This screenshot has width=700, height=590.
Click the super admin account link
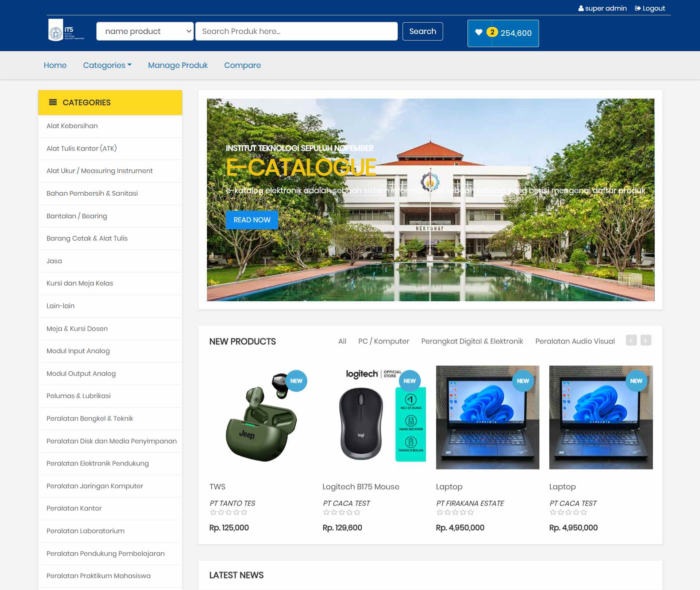[x=603, y=8]
